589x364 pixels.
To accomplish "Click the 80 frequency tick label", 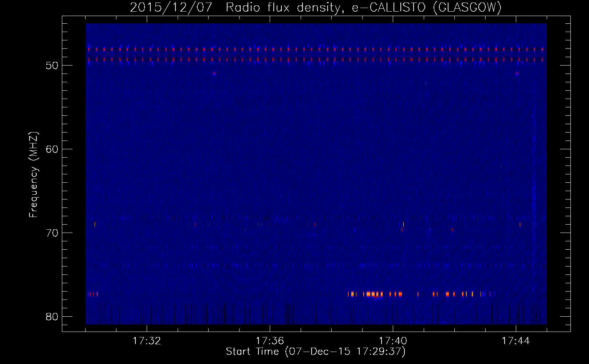I will pos(52,317).
